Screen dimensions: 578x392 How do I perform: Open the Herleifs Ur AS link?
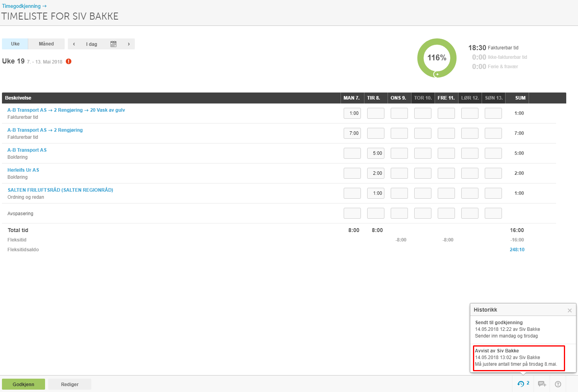[23, 170]
